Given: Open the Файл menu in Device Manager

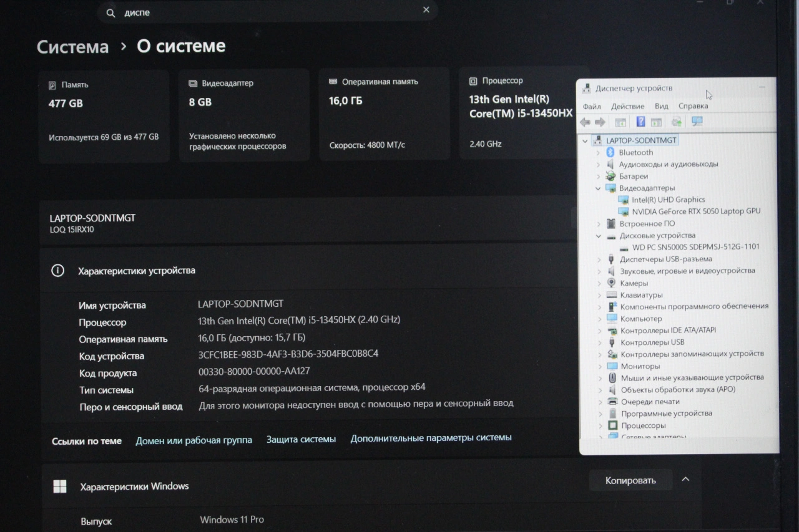Looking at the screenshot, I should pyautogui.click(x=592, y=106).
